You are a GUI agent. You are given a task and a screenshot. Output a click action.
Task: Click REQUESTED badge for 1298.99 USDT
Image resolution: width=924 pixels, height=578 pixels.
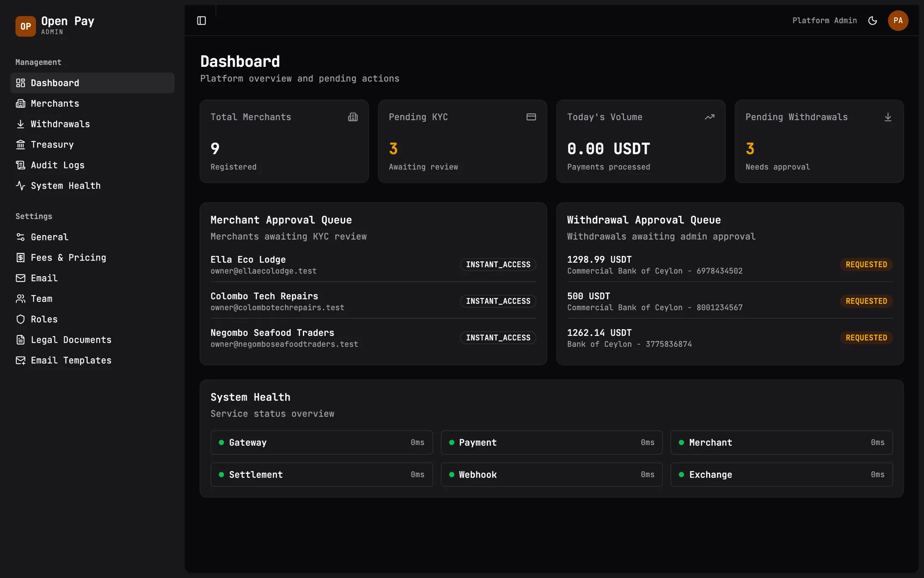tap(866, 265)
